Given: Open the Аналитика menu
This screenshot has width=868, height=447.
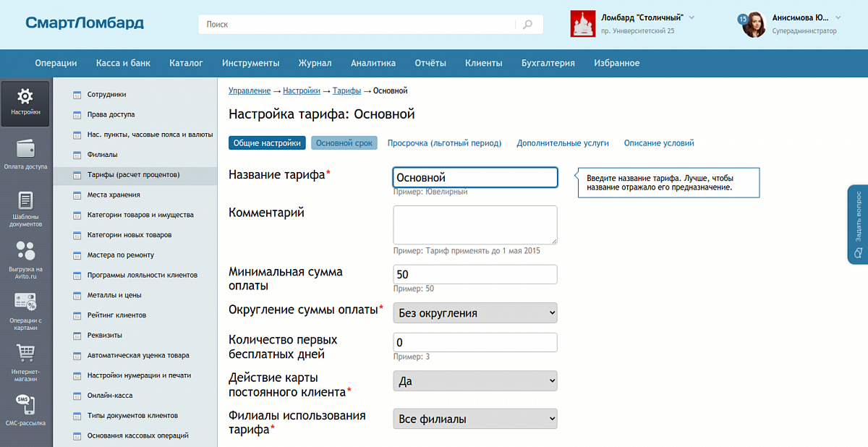Looking at the screenshot, I should pyautogui.click(x=373, y=63).
